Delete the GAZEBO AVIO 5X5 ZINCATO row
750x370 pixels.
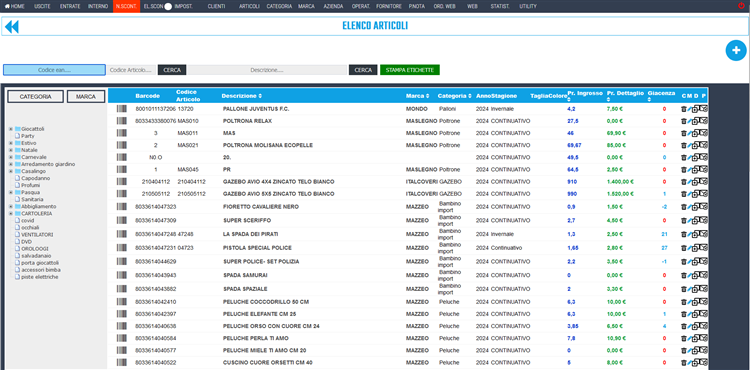684,194
